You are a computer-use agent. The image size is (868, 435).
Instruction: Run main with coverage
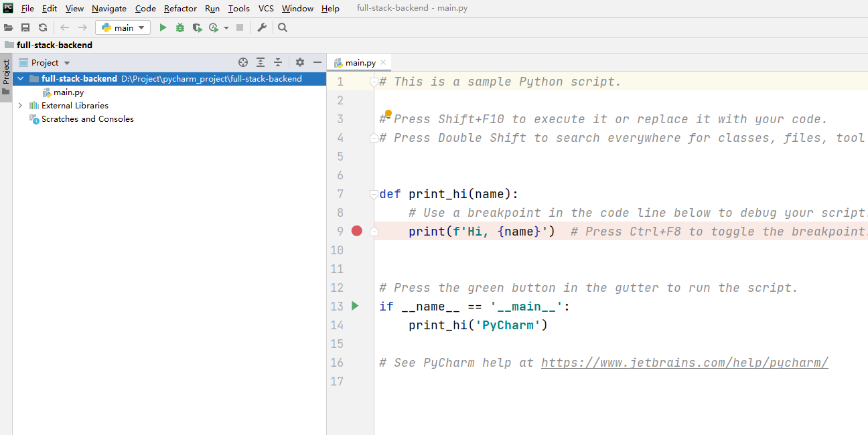pyautogui.click(x=197, y=27)
